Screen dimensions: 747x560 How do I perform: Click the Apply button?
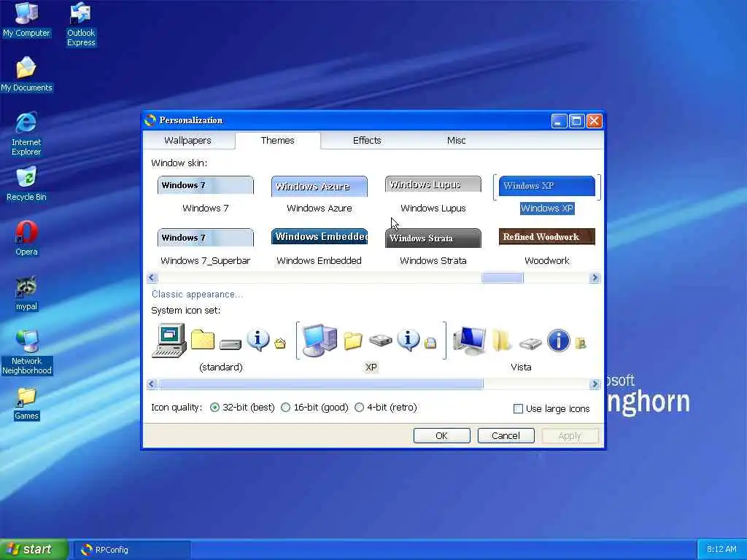click(x=570, y=436)
